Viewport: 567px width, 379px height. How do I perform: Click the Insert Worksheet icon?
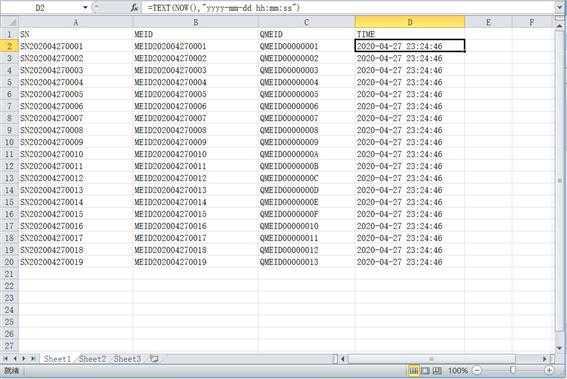point(154,358)
